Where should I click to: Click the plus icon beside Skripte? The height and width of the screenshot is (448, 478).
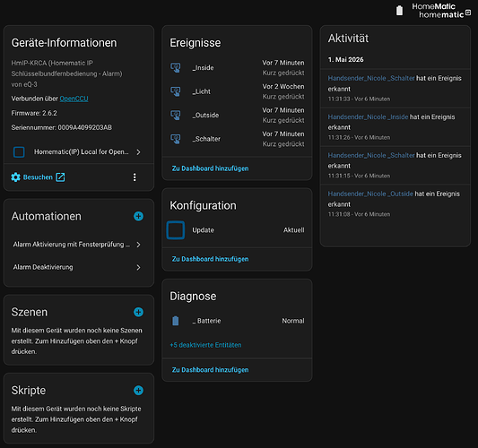(x=138, y=390)
